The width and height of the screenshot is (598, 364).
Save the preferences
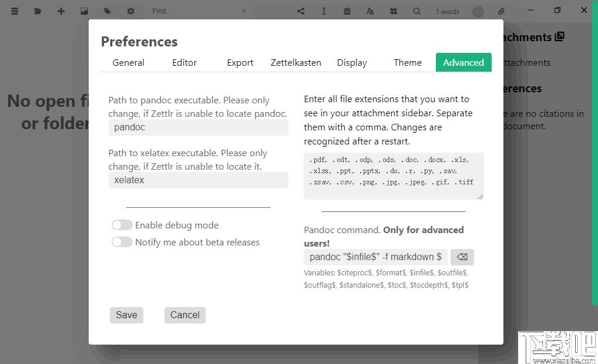(x=127, y=315)
